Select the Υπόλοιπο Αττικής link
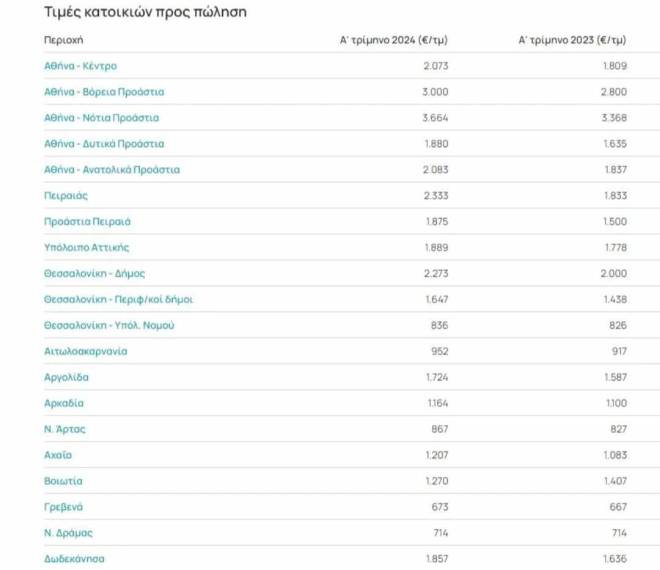 click(87, 247)
